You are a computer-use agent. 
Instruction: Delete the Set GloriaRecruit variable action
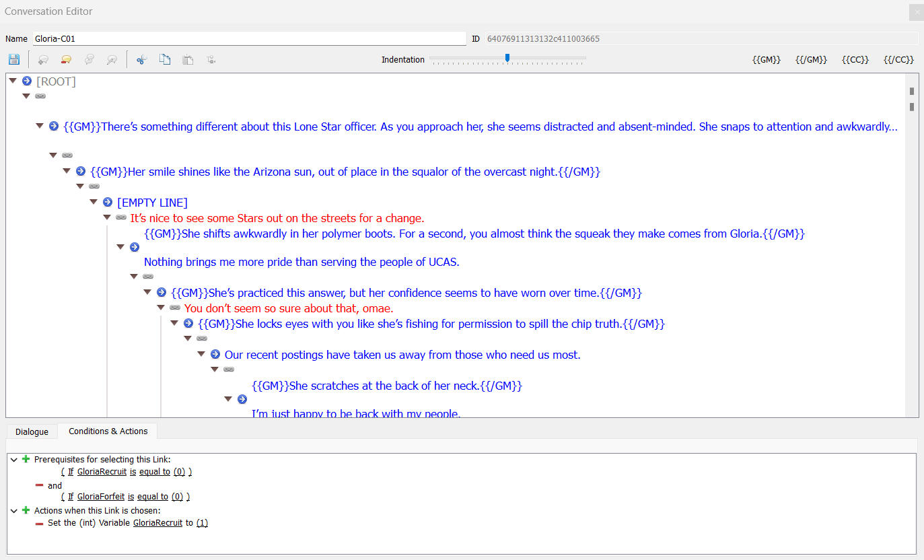[39, 523]
